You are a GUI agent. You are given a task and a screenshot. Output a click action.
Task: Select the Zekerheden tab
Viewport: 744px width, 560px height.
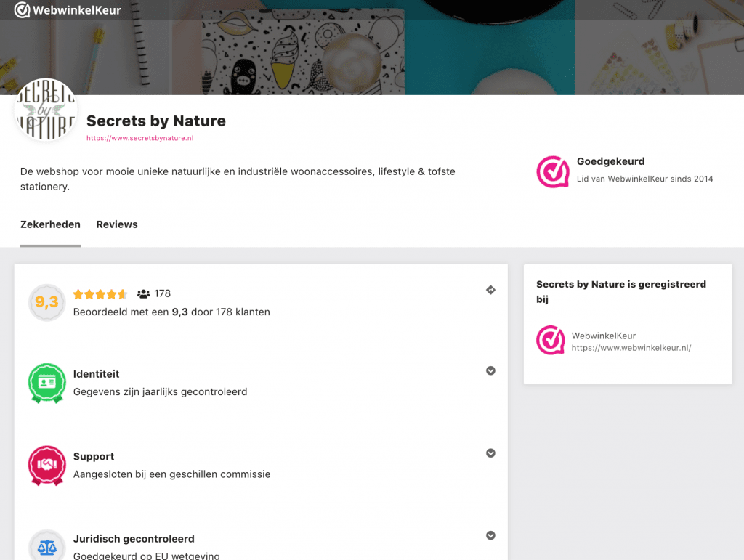point(50,224)
